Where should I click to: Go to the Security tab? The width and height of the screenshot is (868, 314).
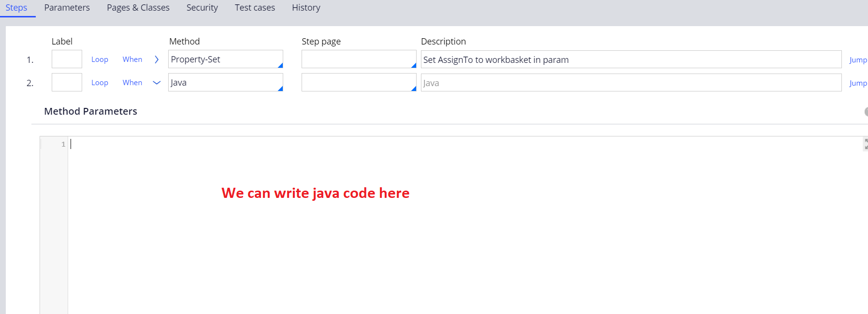pos(202,8)
